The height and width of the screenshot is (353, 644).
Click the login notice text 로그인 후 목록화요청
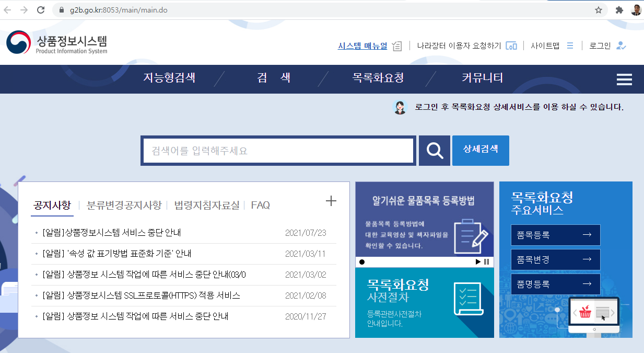519,108
